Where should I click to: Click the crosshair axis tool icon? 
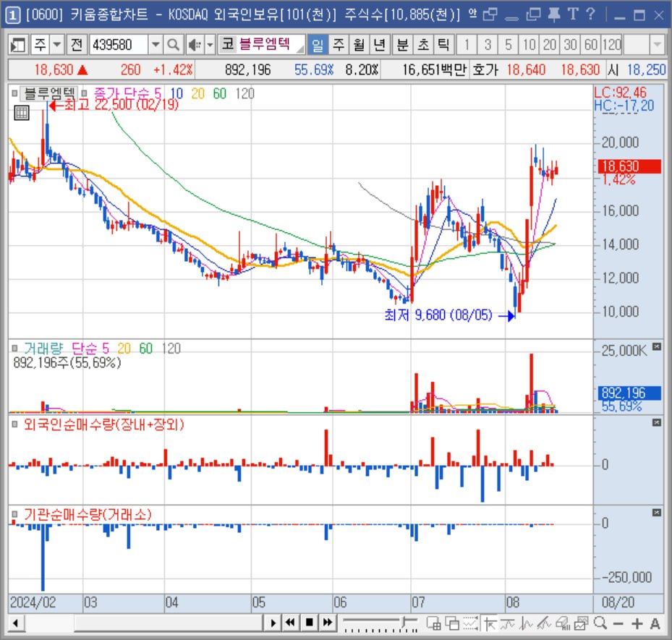490,623
